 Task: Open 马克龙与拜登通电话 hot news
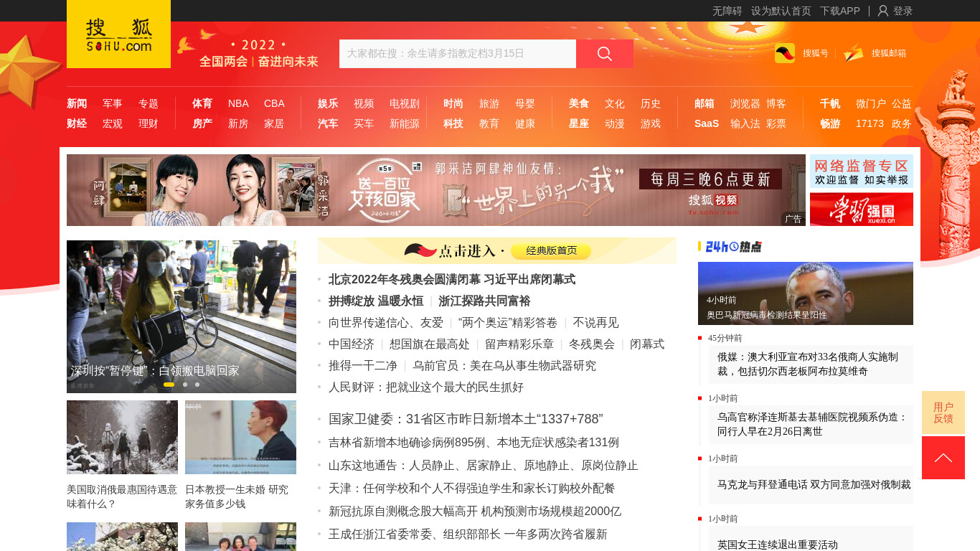[814, 484]
